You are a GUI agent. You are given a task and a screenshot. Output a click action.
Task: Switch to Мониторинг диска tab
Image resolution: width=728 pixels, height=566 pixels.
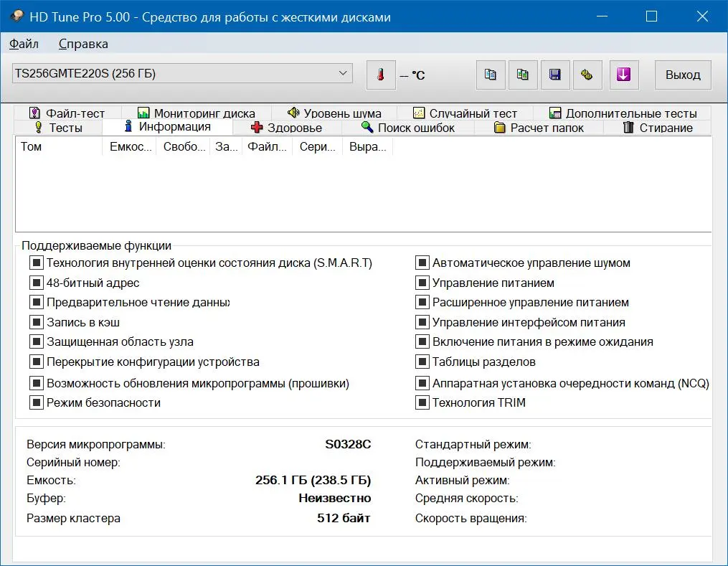pos(197,113)
